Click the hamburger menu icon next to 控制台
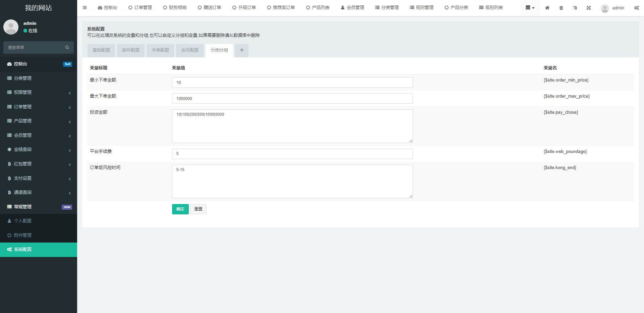This screenshot has height=313, width=644. (85, 7)
